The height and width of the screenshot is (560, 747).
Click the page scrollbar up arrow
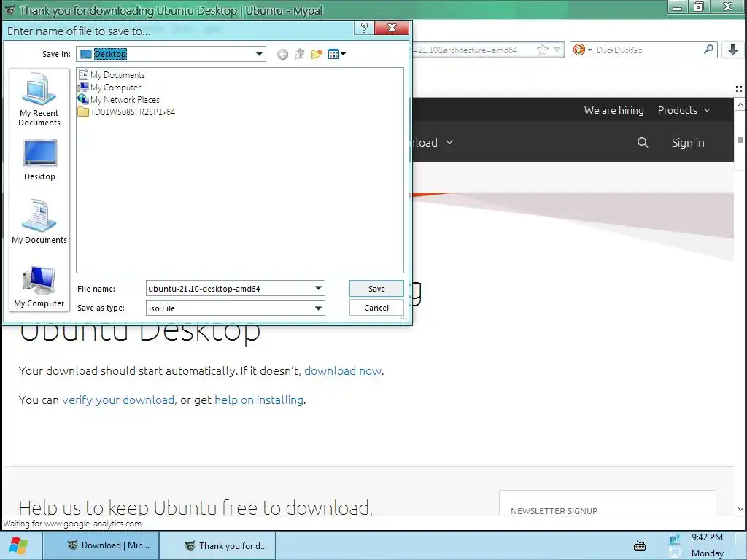pyautogui.click(x=740, y=105)
